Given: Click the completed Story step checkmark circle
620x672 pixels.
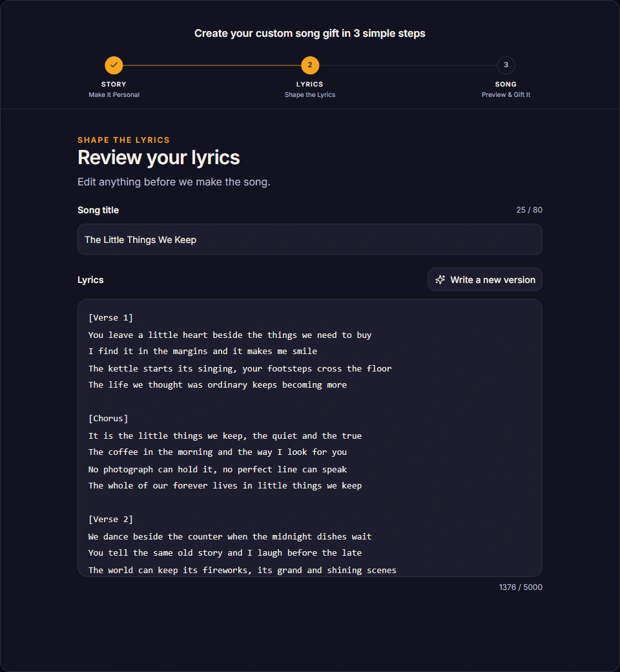Looking at the screenshot, I should (x=114, y=65).
